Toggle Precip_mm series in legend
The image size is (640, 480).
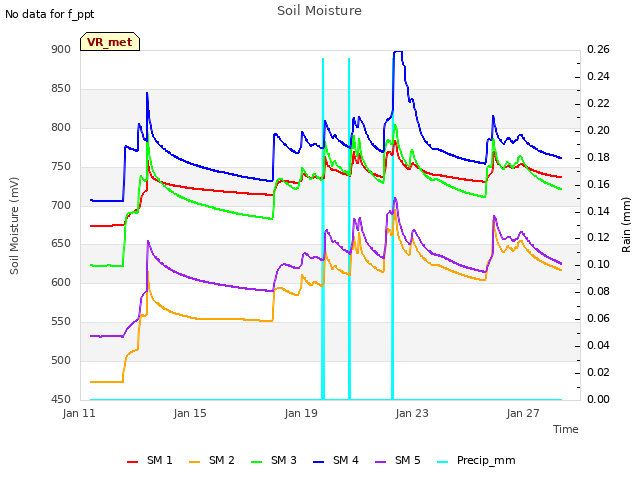[x=476, y=461]
